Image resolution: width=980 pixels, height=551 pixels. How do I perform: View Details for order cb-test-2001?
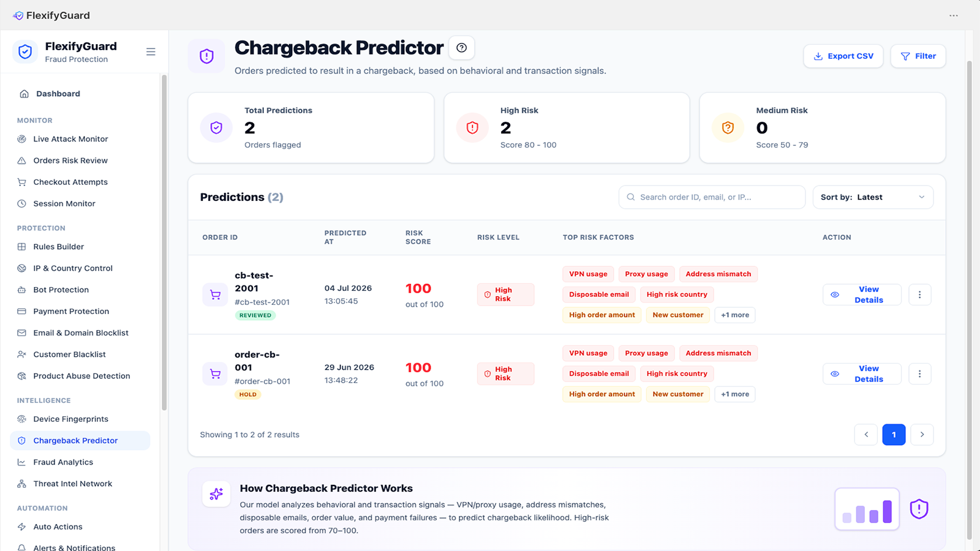[862, 294]
